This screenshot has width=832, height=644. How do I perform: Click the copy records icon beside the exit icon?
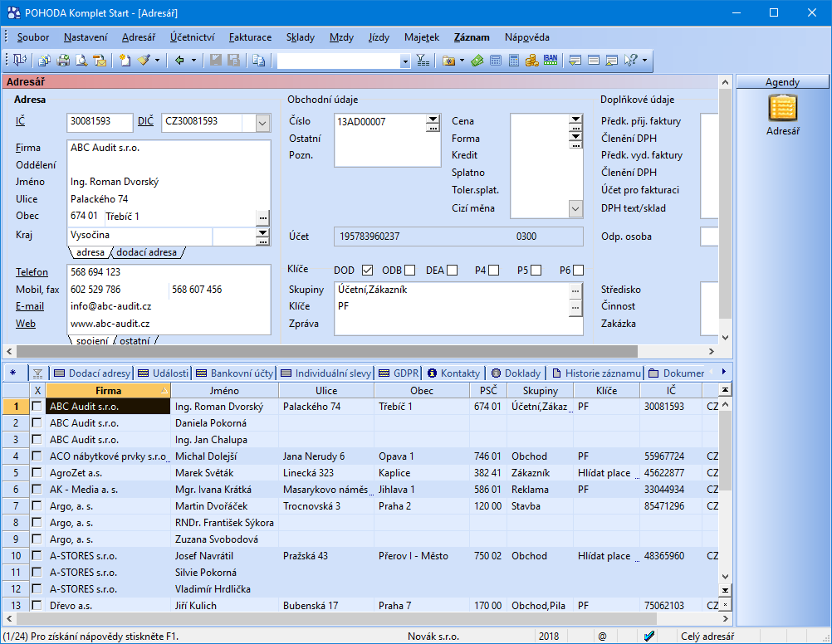[x=45, y=61]
